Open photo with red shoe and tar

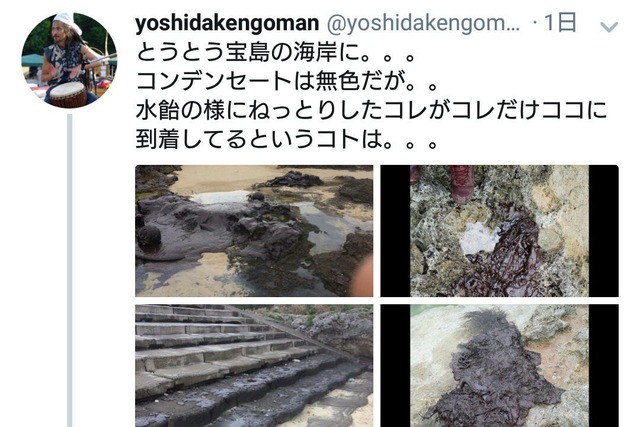coord(499,231)
